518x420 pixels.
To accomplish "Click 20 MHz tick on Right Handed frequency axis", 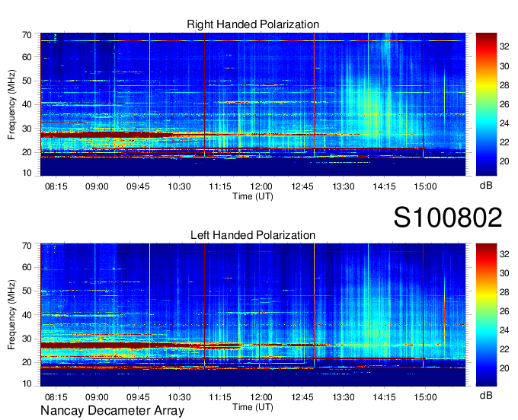I will 27,152.
